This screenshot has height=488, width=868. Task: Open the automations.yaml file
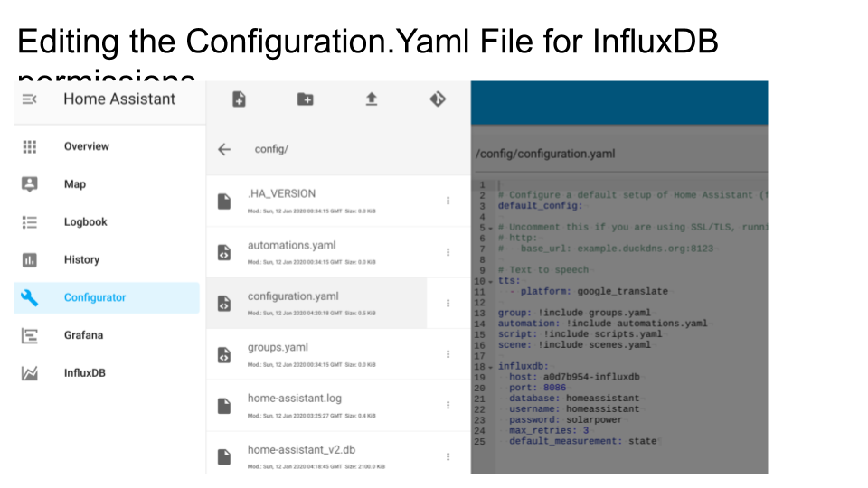(x=291, y=245)
